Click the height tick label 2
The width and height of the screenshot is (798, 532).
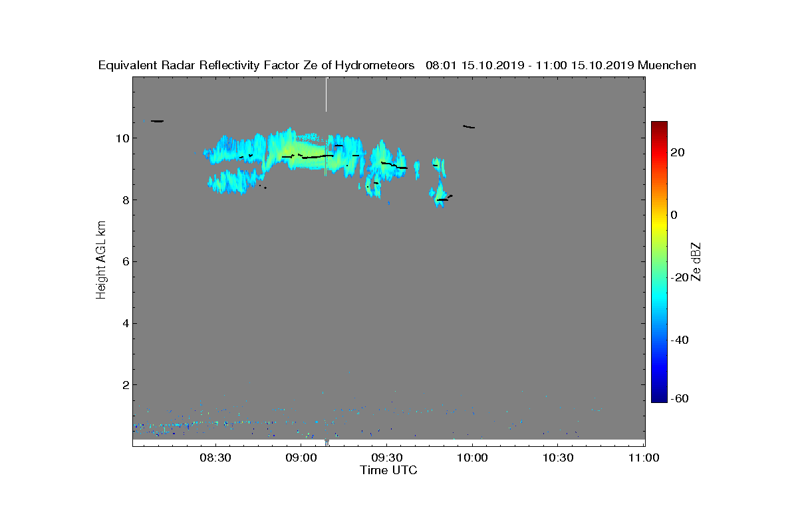point(125,385)
